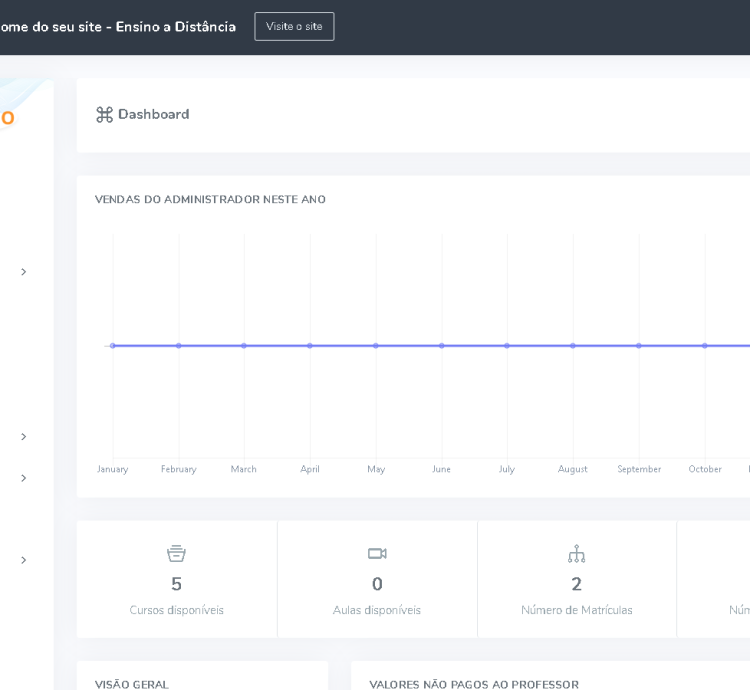Viewport: 750px width, 690px height.
Task: Click the "Aulas disponíveis" count of 0
Action: pos(377,584)
